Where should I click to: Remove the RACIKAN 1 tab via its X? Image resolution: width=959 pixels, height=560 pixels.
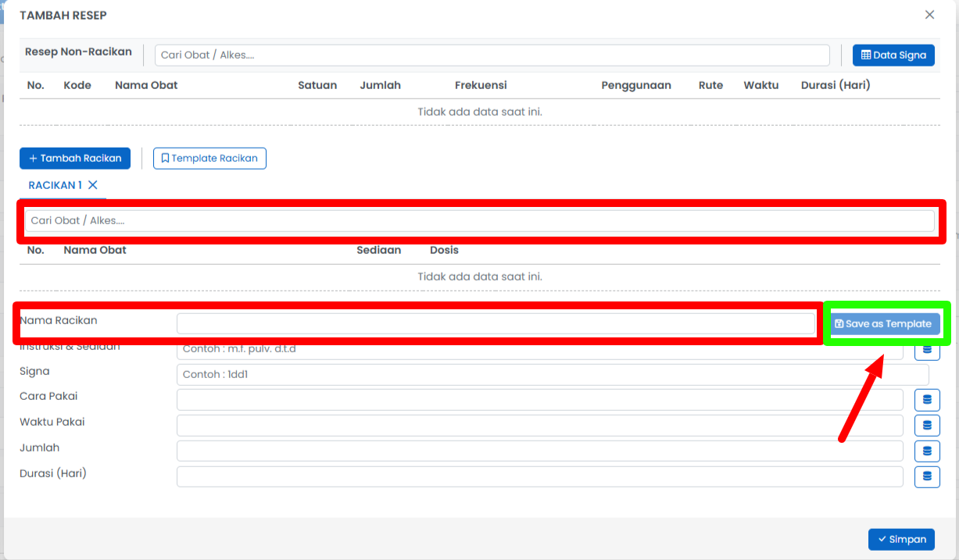point(92,185)
